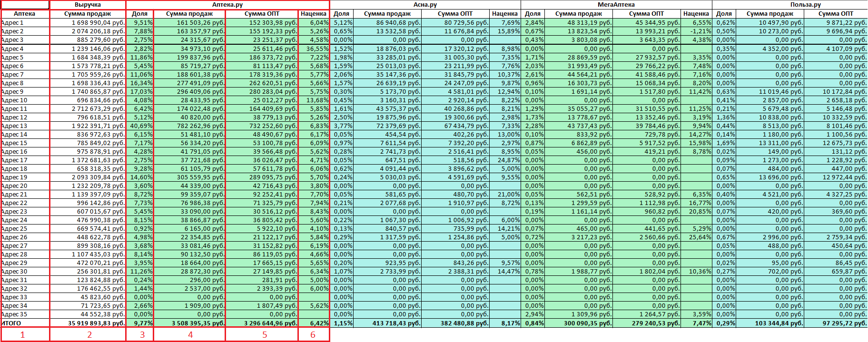Select the "Аптека" column header cell
The image size is (868, 342).
point(25,14)
